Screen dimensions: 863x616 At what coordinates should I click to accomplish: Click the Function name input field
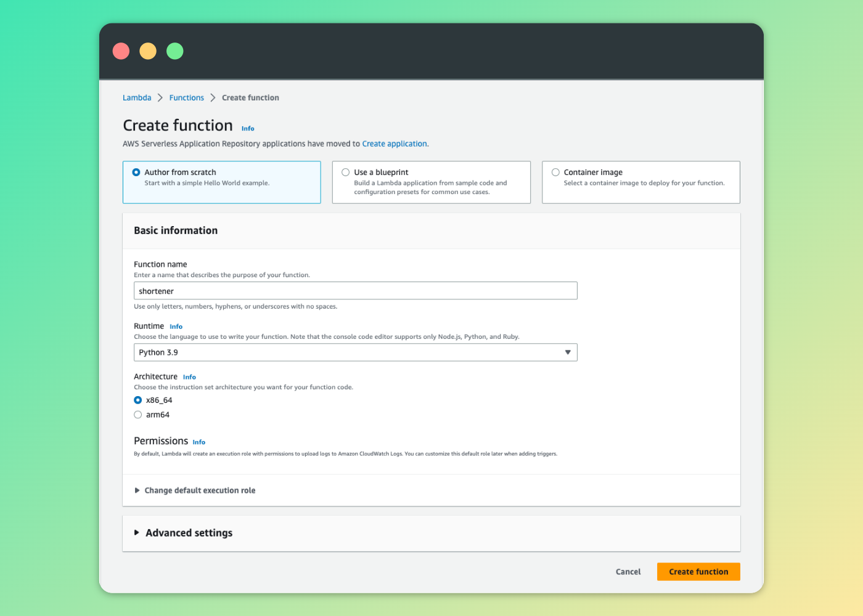coord(355,291)
